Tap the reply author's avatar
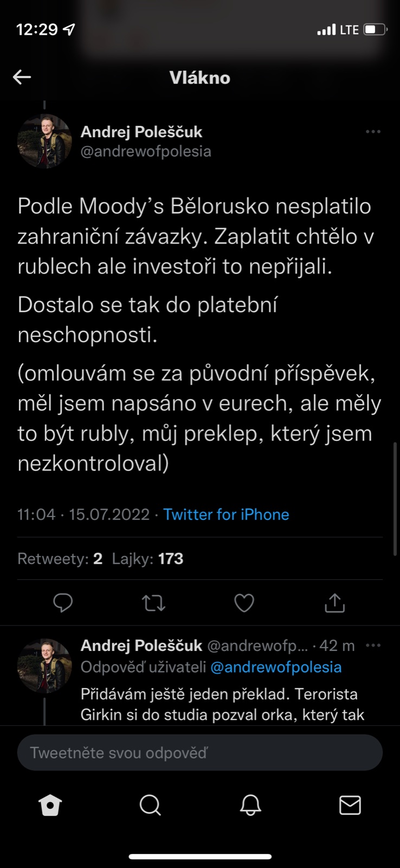Image resolution: width=400 pixels, height=868 pixels. click(44, 665)
